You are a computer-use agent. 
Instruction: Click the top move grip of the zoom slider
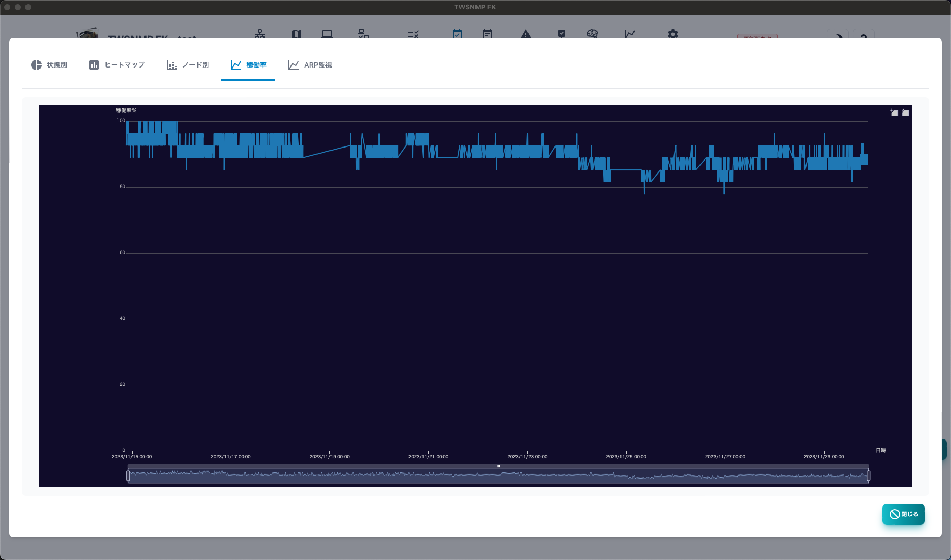point(498,466)
